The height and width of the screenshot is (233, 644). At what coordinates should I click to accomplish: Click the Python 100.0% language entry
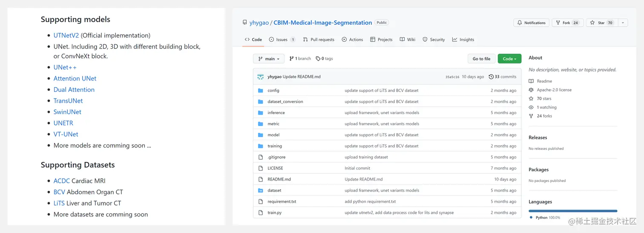point(545,217)
